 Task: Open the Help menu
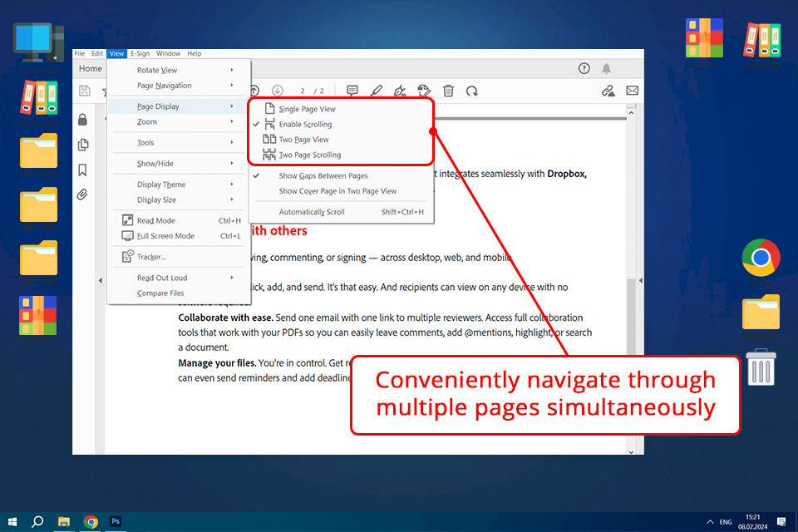(194, 53)
